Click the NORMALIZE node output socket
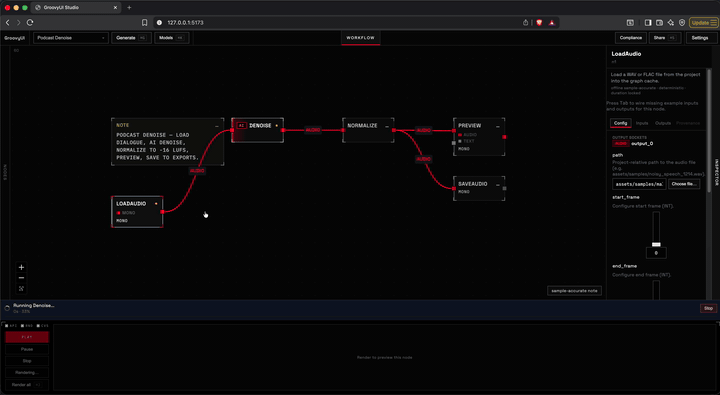The width and height of the screenshot is (720, 395). tap(394, 130)
